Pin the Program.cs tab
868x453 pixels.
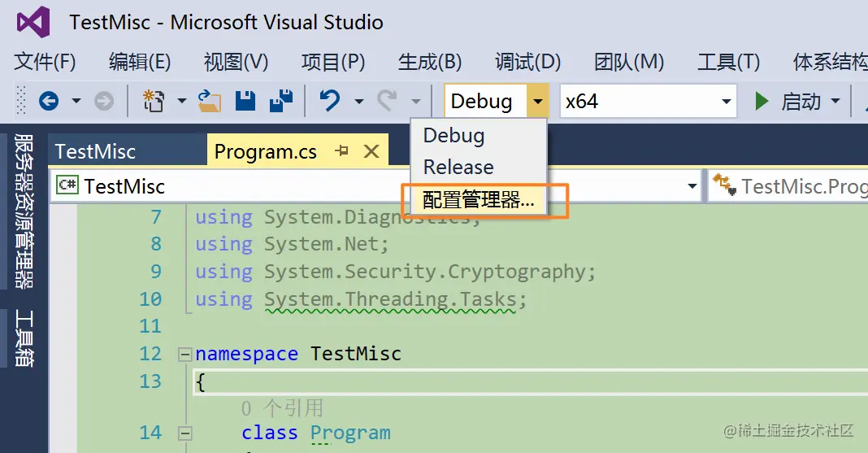pyautogui.click(x=342, y=150)
